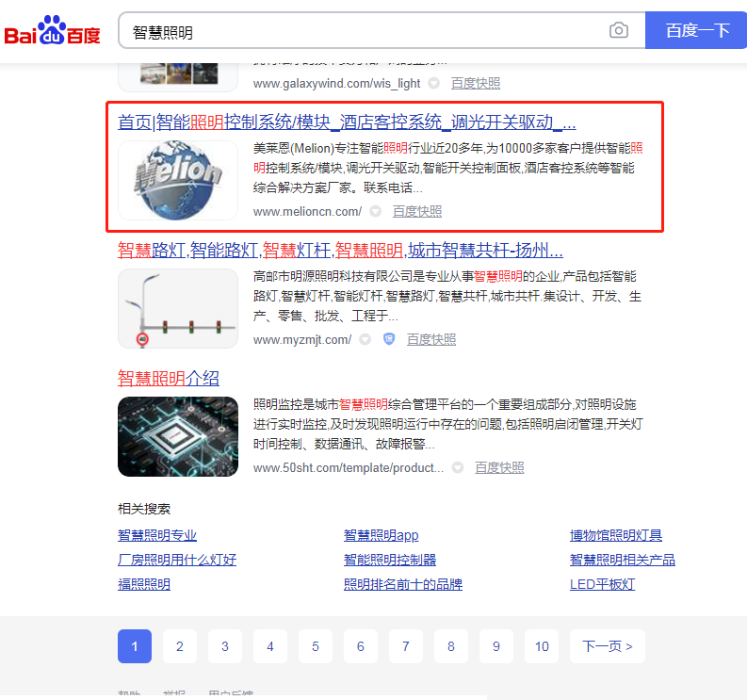Click the circuit chip thumbnail

tap(178, 436)
